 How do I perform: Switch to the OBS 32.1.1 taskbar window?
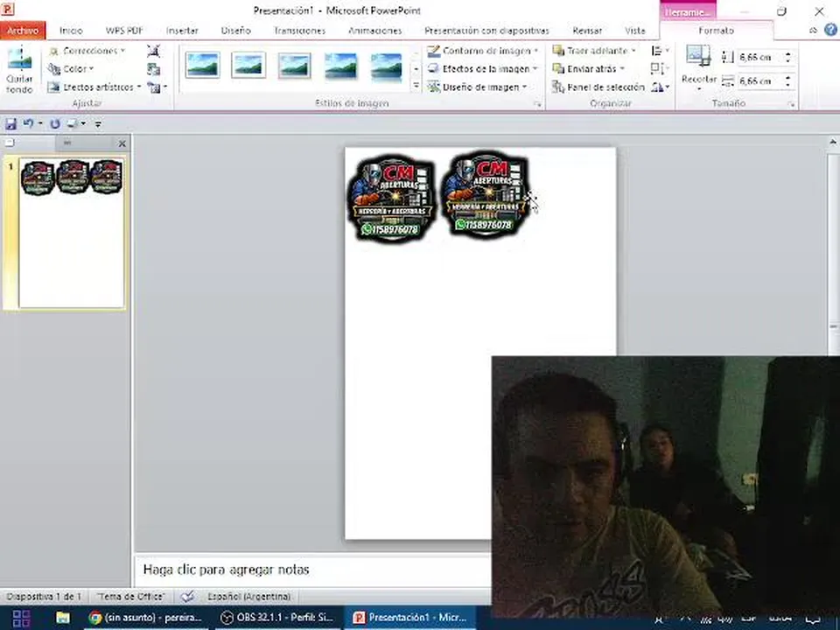coord(277,618)
